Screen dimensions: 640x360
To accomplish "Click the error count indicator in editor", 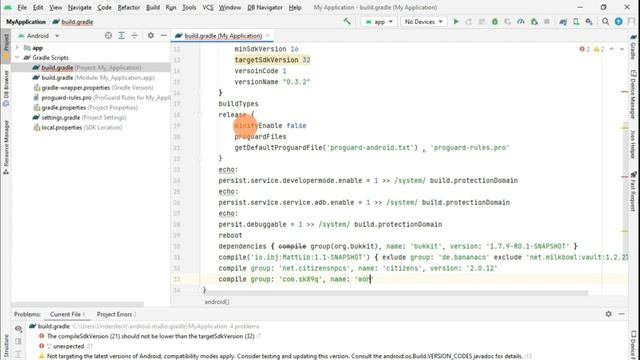I will 584,49.
